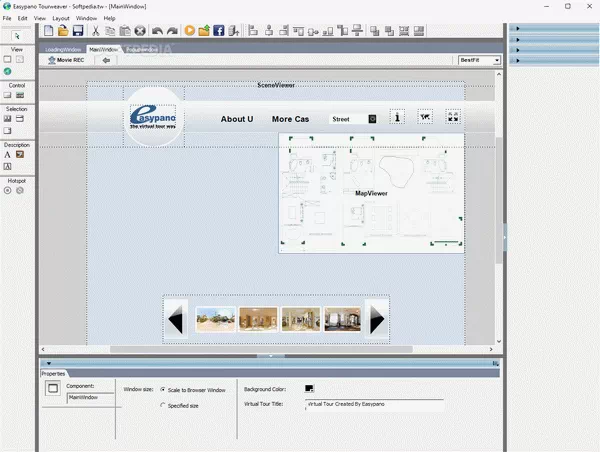600x452 pixels.
Task: Click the Save disk icon in toolbar
Action: click(79, 31)
